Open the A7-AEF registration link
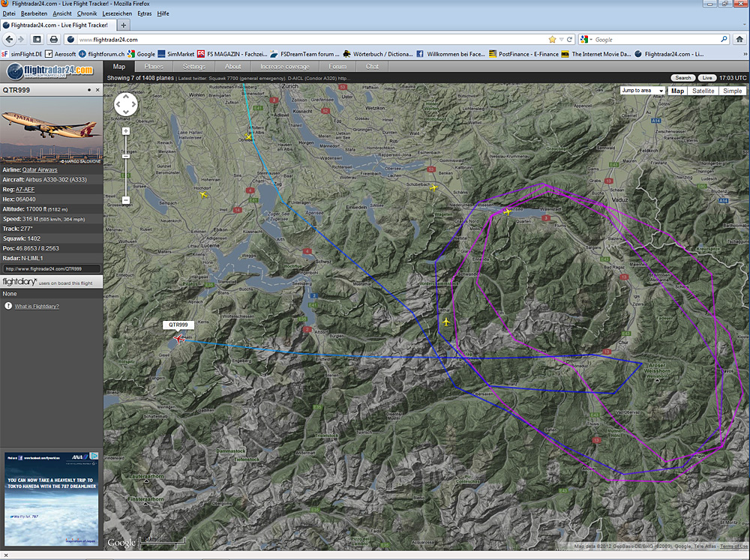The height and width of the screenshot is (560, 750). click(25, 190)
